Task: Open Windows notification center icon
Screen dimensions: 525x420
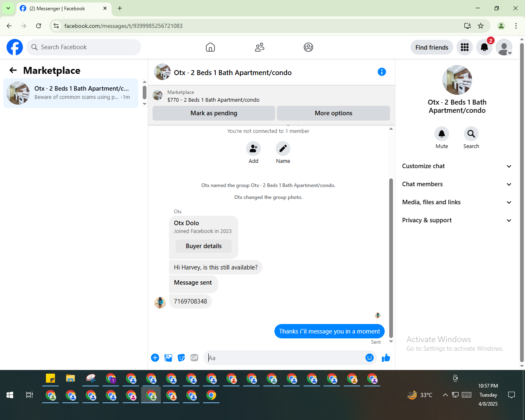Action: click(x=511, y=395)
